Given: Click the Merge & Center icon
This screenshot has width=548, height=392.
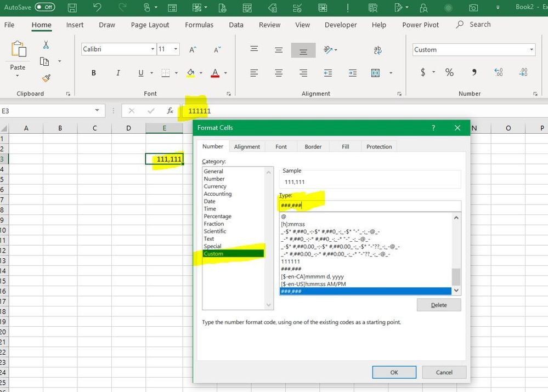Looking at the screenshot, I should tap(375, 73).
